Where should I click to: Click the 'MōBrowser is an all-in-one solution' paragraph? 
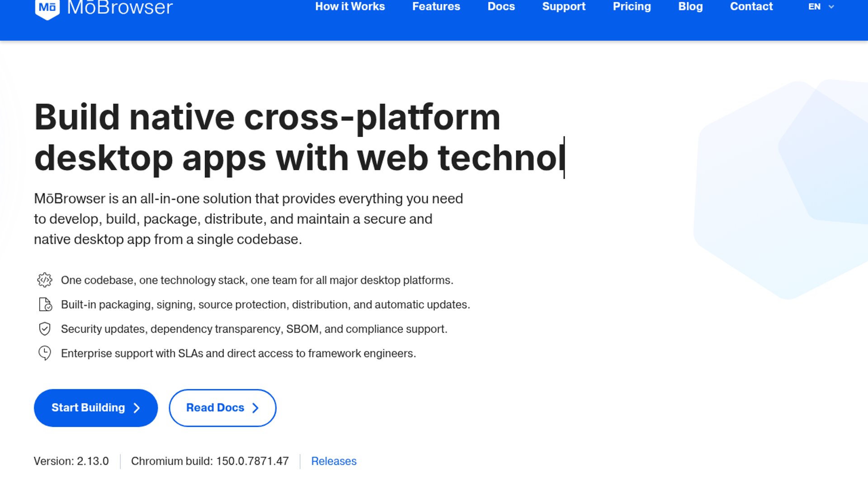(x=248, y=219)
